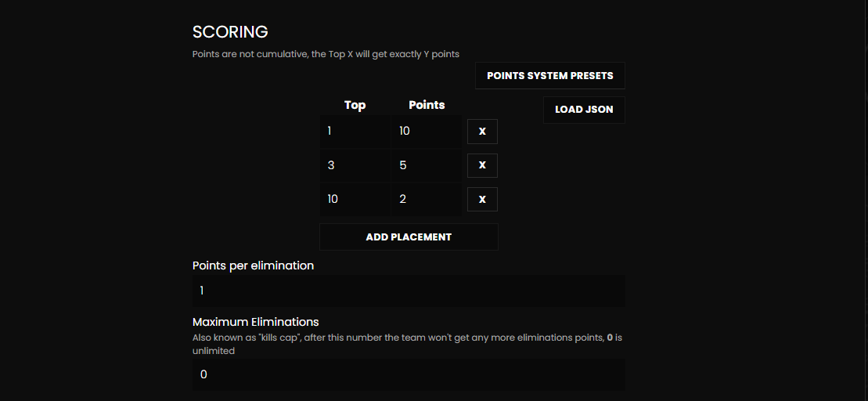Click the Maximum Eliminations input field
Viewport: 868px width, 401px height.
pos(409,374)
